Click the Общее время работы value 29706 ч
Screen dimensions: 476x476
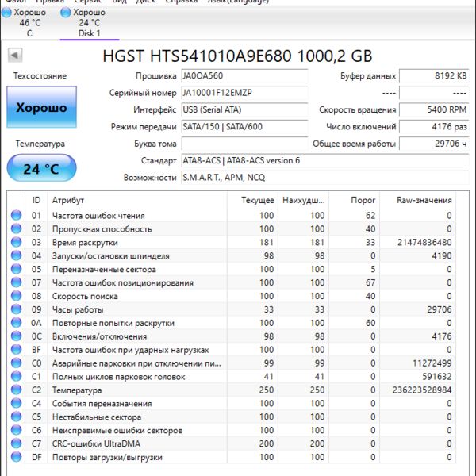(434, 144)
